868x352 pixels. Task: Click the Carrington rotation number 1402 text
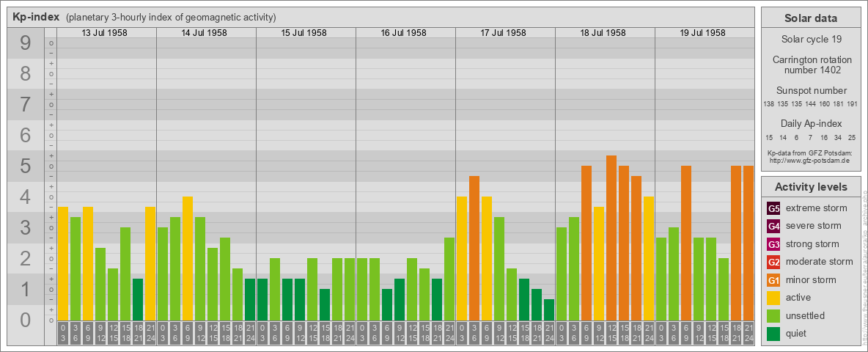pos(811,65)
